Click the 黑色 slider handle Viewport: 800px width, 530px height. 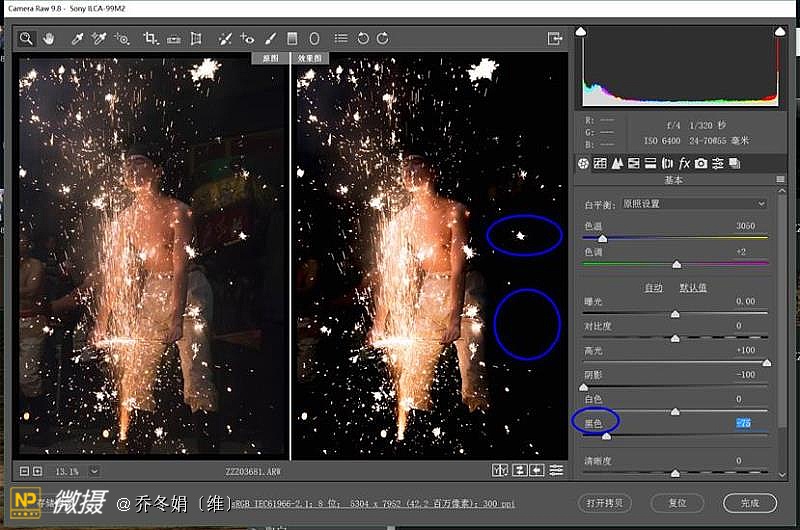(x=606, y=437)
